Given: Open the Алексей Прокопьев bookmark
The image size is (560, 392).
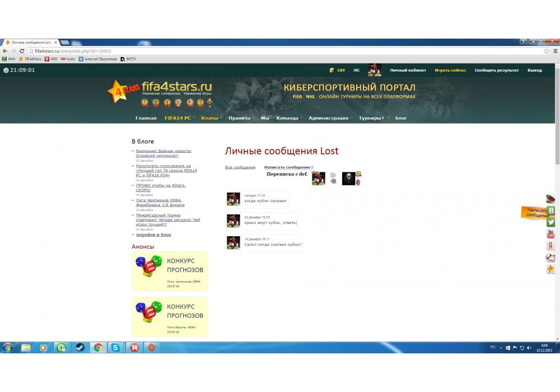Looking at the screenshot, I should point(97,59).
